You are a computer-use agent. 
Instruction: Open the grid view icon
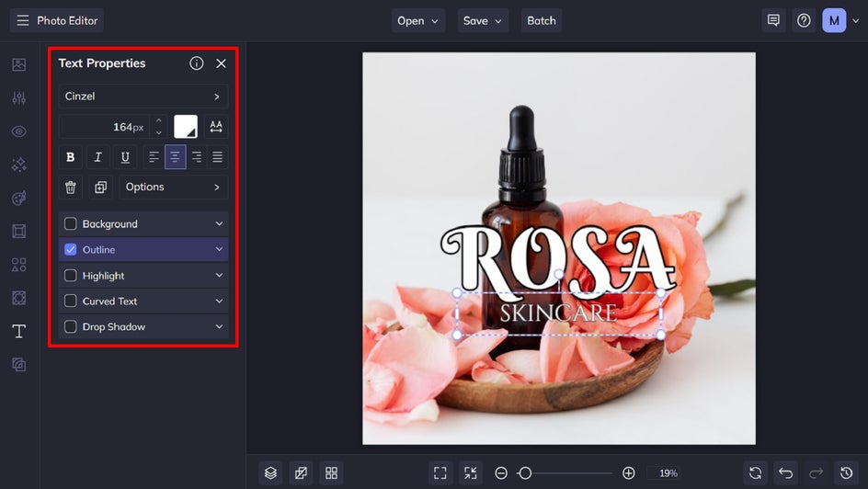(x=331, y=473)
